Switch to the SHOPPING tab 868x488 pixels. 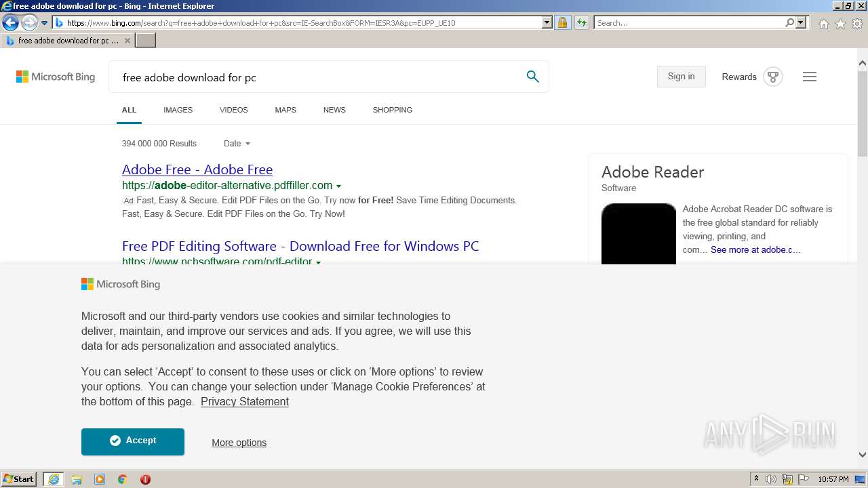(x=393, y=110)
